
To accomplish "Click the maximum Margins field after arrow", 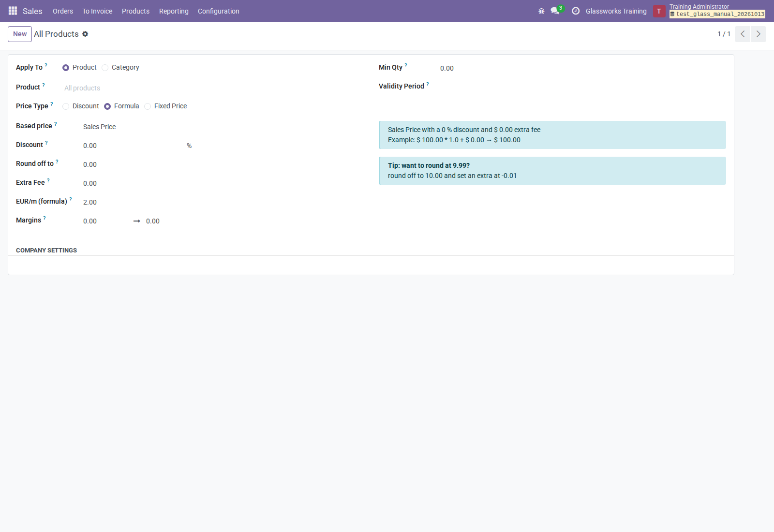I will pyautogui.click(x=168, y=221).
